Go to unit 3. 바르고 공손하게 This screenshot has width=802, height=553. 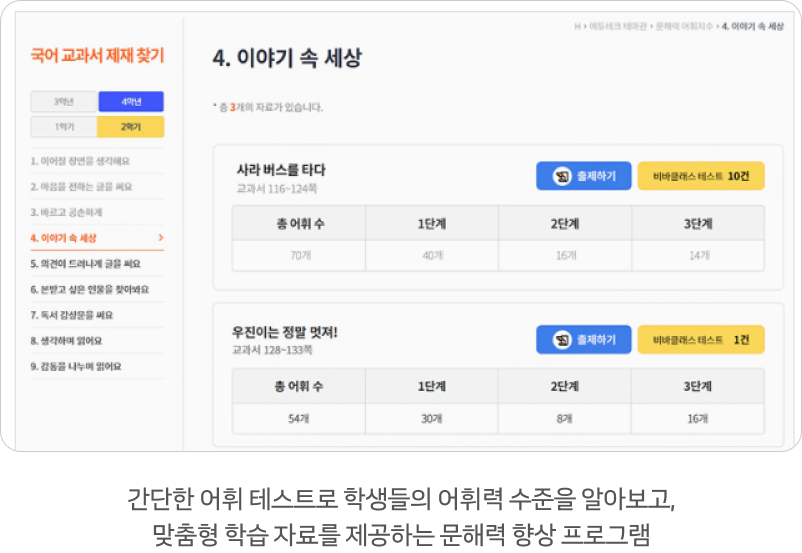[x=66, y=213]
